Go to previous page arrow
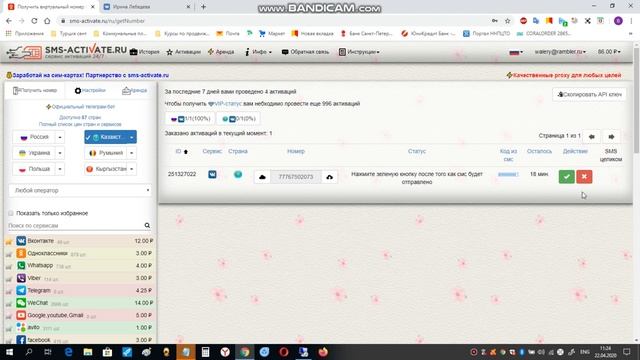The height and width of the screenshot is (360, 640). click(591, 137)
